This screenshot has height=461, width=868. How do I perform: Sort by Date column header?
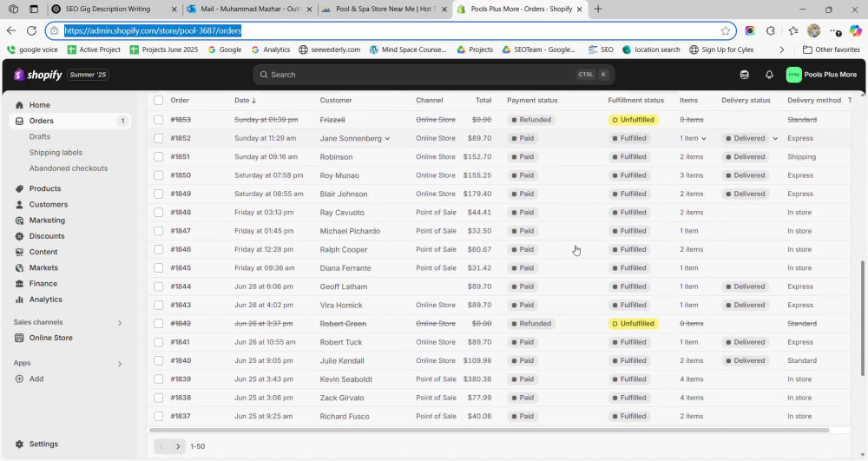click(245, 100)
